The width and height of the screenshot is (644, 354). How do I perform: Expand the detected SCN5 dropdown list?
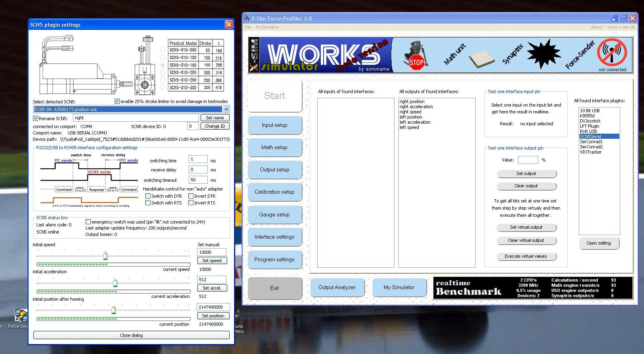pyautogui.click(x=226, y=109)
